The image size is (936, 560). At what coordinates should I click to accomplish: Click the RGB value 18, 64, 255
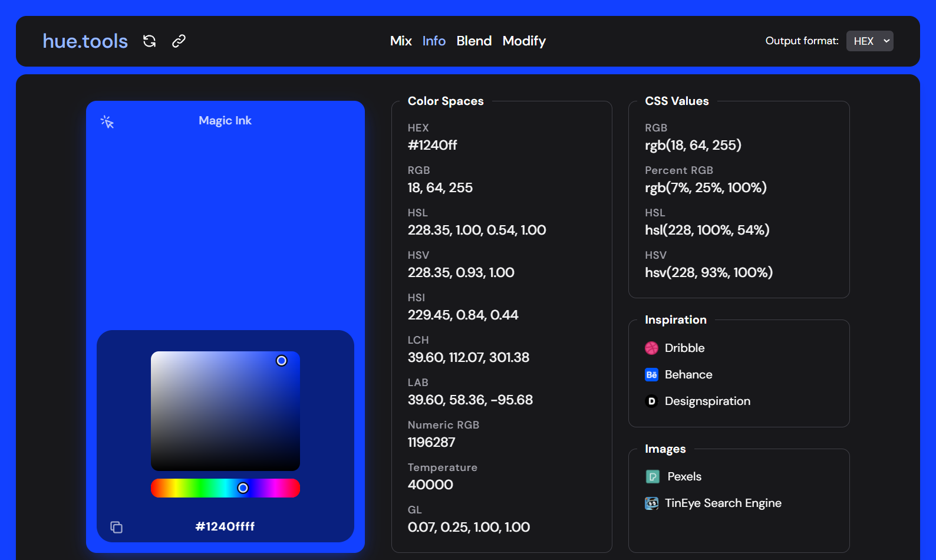pyautogui.click(x=440, y=187)
